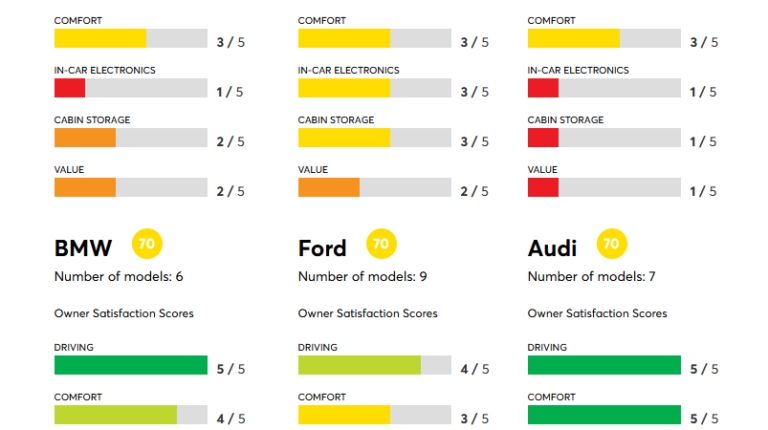Click the orange Cabin Storage bar above BMW
The width and height of the screenshot is (768, 430).
85,138
